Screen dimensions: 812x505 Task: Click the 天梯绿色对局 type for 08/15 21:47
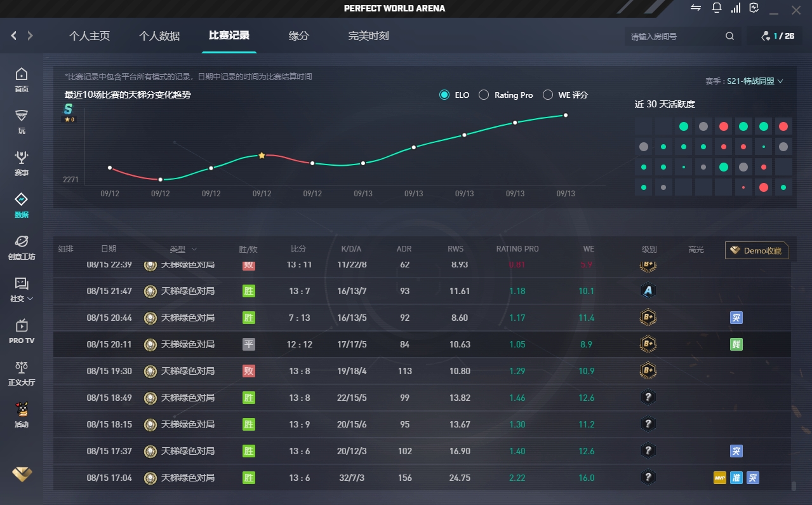click(x=188, y=291)
